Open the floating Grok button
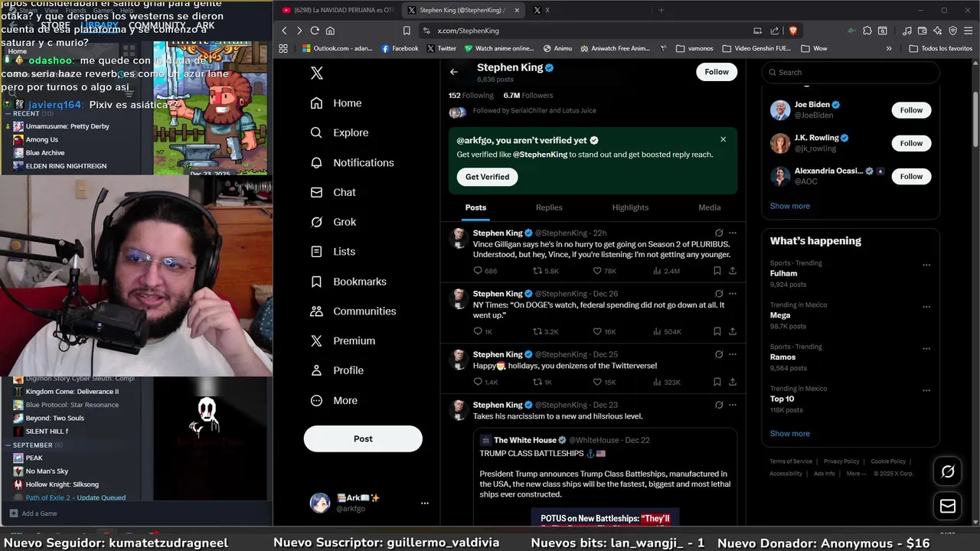Viewport: 980px width, 551px height. point(948,471)
